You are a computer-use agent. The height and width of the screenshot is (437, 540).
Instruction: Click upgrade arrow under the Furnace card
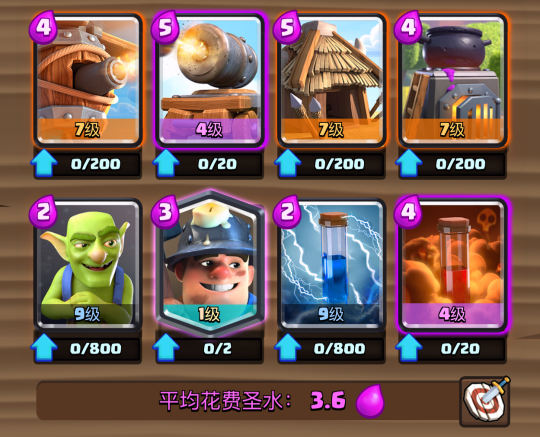409,163
